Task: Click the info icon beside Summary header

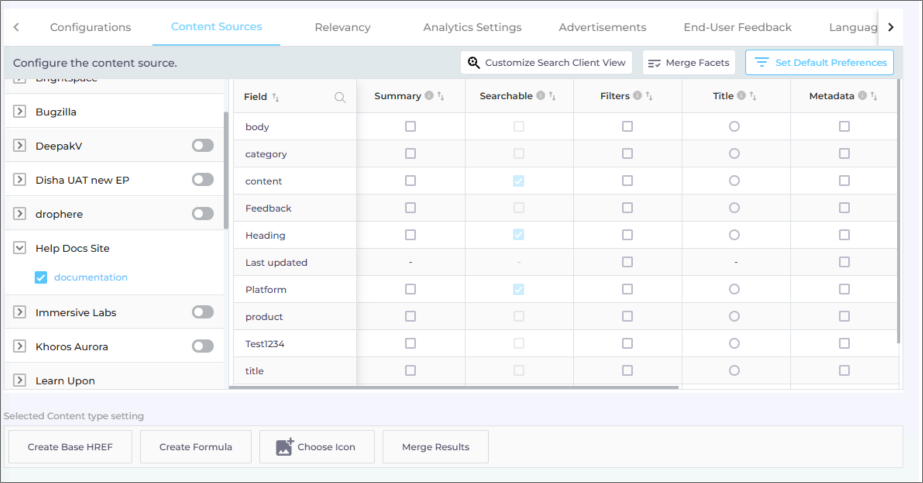Action: tap(429, 96)
